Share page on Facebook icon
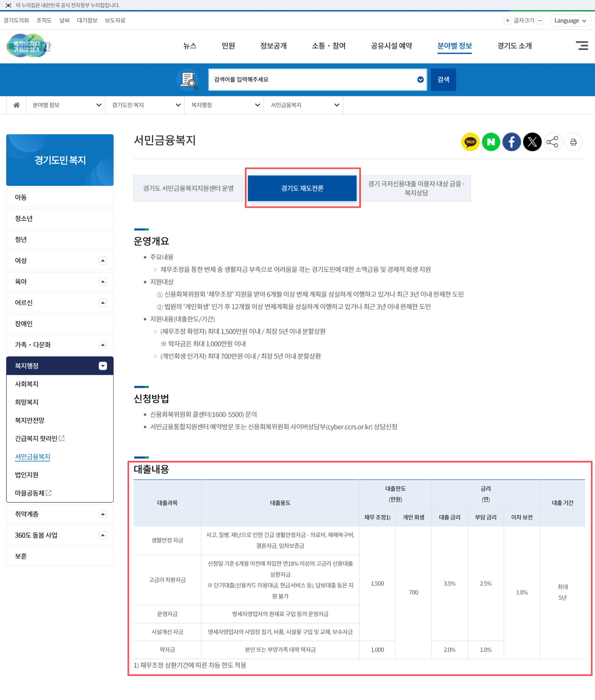The width and height of the screenshot is (595, 700). tap(511, 142)
